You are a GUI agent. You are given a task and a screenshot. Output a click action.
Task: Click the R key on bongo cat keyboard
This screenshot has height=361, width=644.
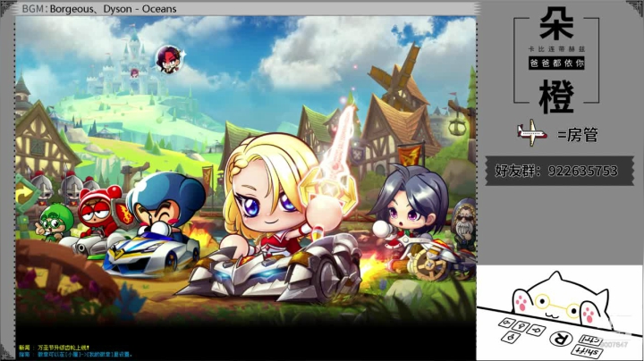click(x=561, y=339)
